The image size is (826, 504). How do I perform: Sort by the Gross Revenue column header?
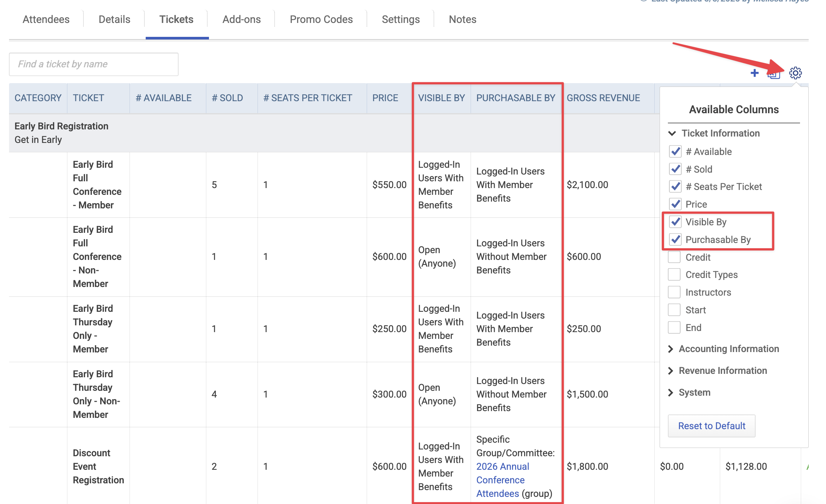603,98
